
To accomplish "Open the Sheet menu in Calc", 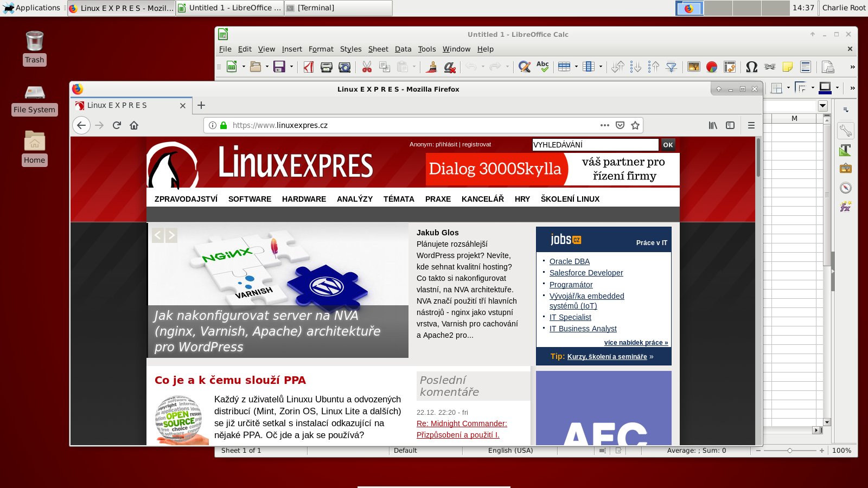I will [378, 49].
